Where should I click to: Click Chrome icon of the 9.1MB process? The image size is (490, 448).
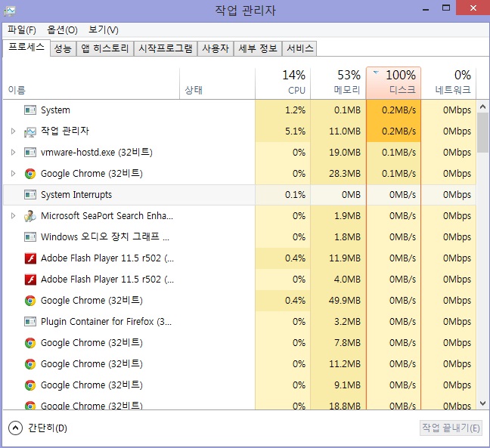click(30, 385)
